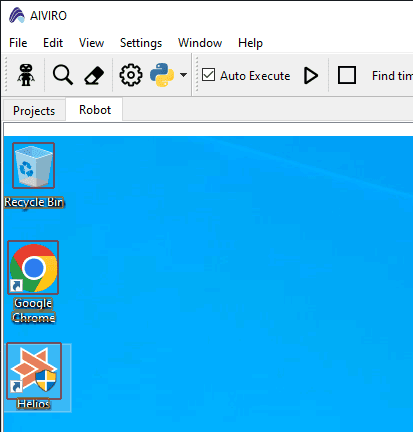The image size is (413, 432).
Task: Switch to the Robot tab
Action: (95, 110)
